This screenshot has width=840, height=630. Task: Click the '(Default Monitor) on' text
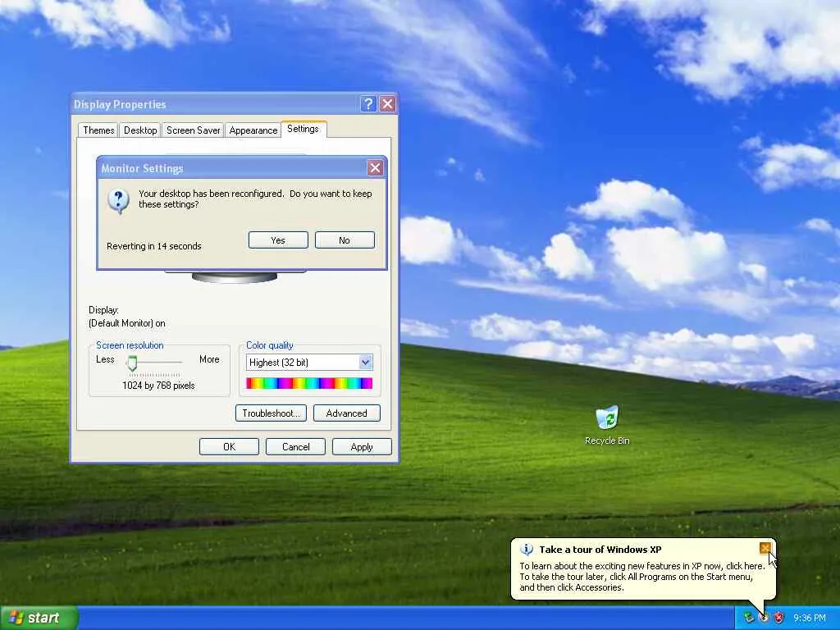pyautogui.click(x=127, y=323)
